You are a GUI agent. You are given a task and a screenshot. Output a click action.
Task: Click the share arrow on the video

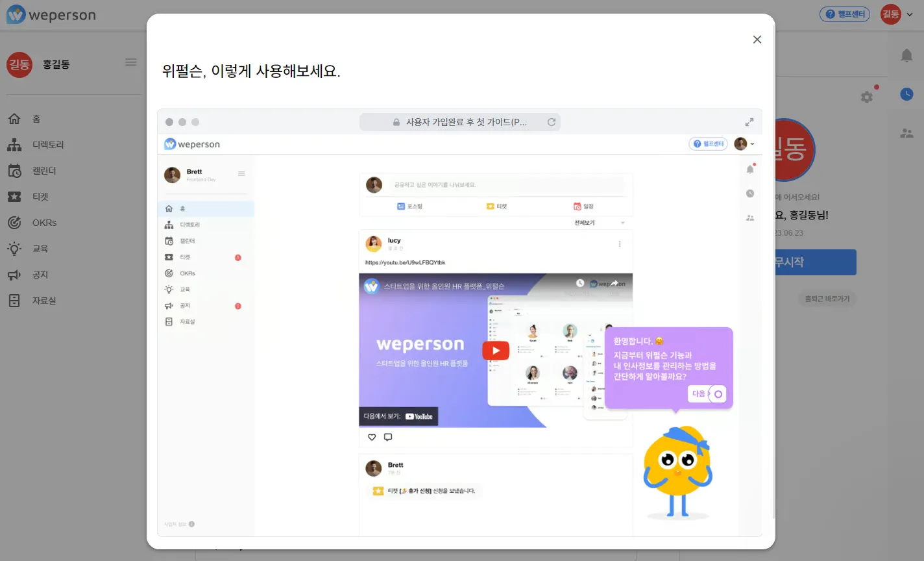(x=614, y=283)
